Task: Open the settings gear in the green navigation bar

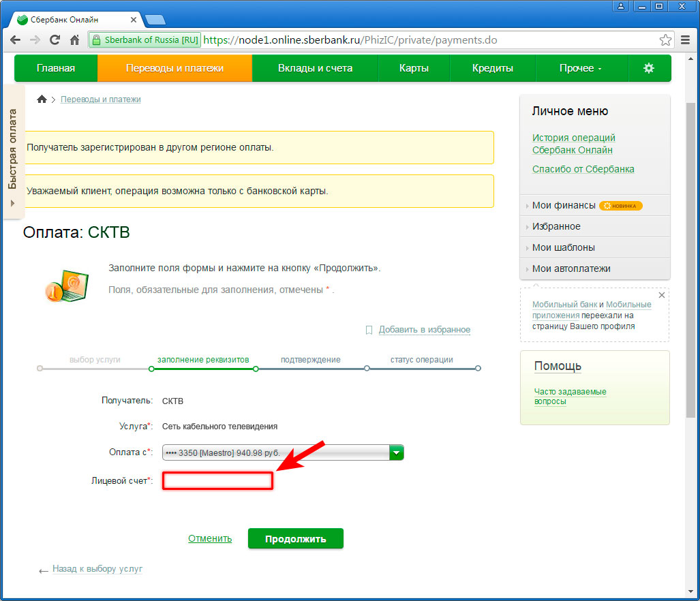Action: (x=649, y=68)
